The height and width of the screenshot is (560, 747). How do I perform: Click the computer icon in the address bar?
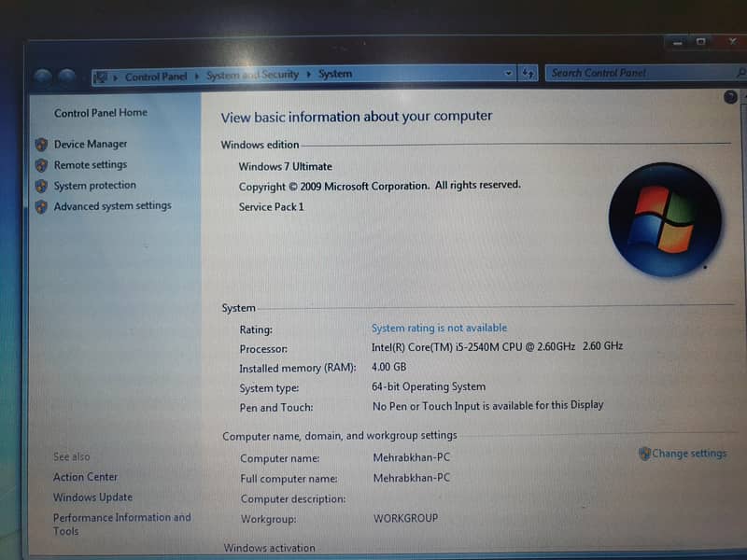point(102,77)
